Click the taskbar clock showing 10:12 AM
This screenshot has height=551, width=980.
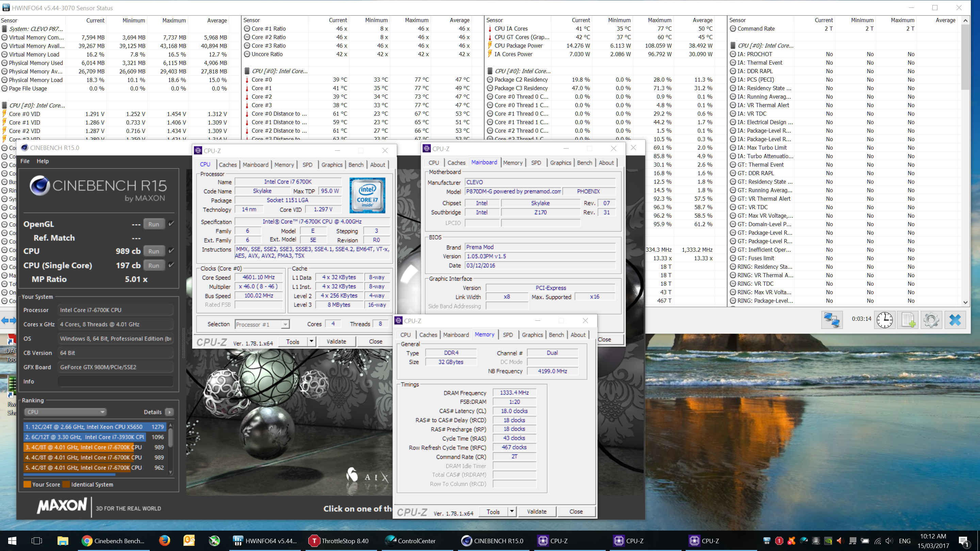point(933,541)
